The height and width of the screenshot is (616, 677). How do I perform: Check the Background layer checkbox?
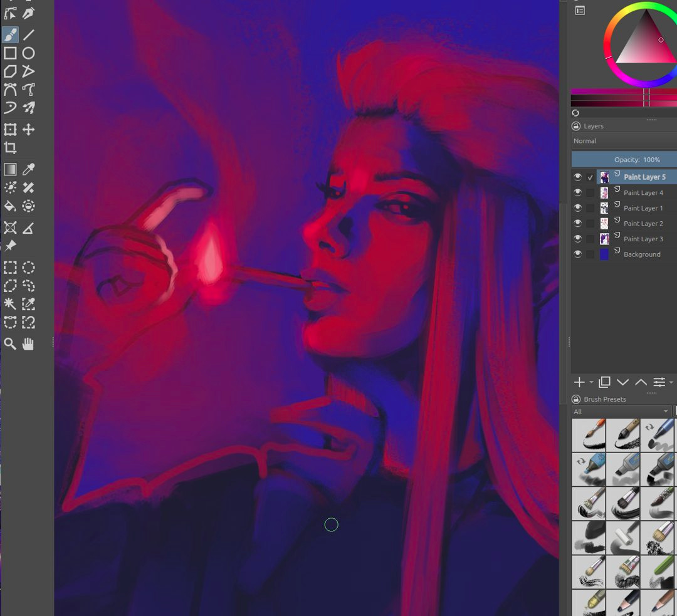tap(590, 254)
